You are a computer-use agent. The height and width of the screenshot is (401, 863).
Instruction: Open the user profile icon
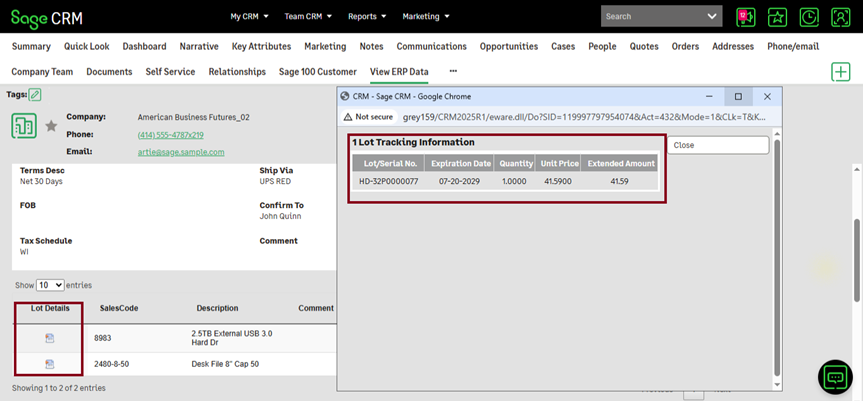coord(840,17)
